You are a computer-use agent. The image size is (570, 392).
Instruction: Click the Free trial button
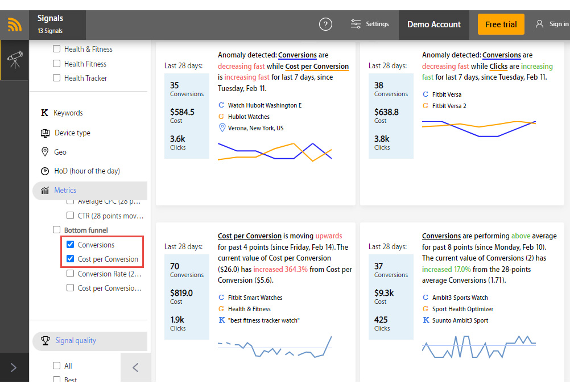tap(501, 24)
